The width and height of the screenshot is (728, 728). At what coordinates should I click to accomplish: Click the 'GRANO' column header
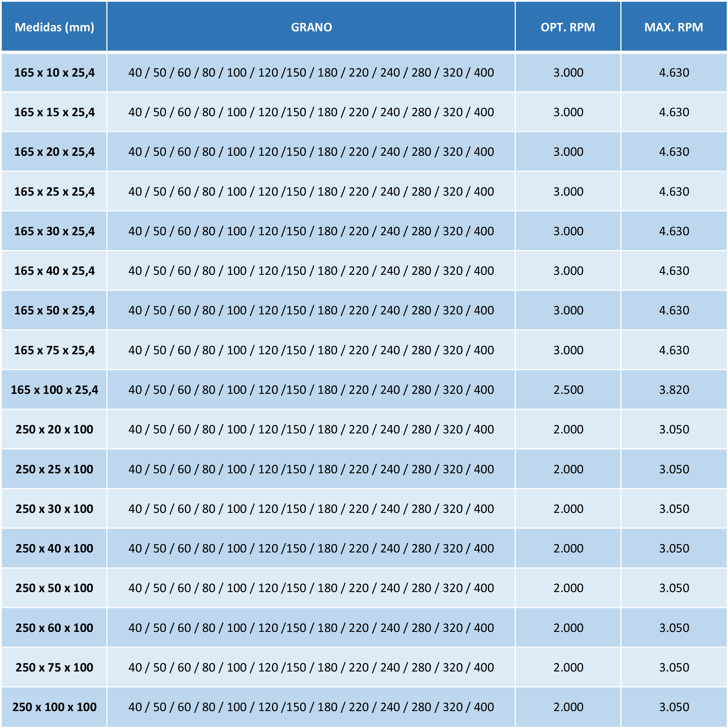pos(311,26)
